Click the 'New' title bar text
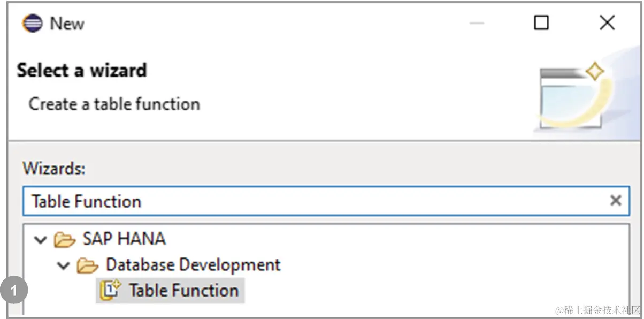 coord(67,24)
